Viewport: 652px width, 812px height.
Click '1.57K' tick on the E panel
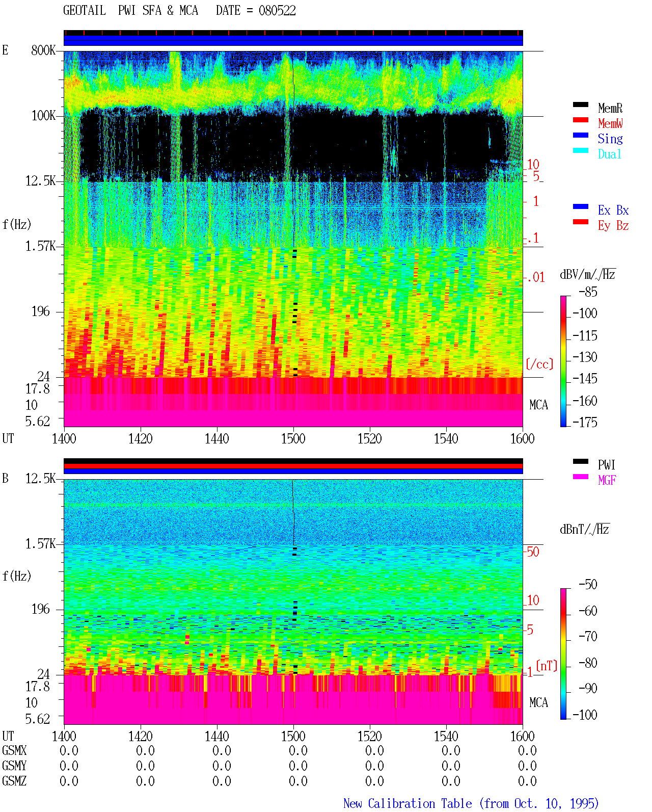40,246
